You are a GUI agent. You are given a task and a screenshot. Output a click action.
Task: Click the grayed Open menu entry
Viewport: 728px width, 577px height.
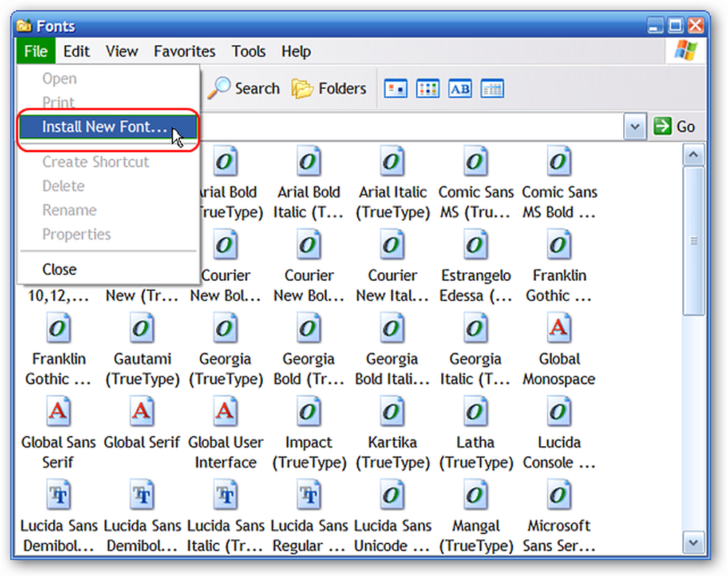[x=108, y=79]
